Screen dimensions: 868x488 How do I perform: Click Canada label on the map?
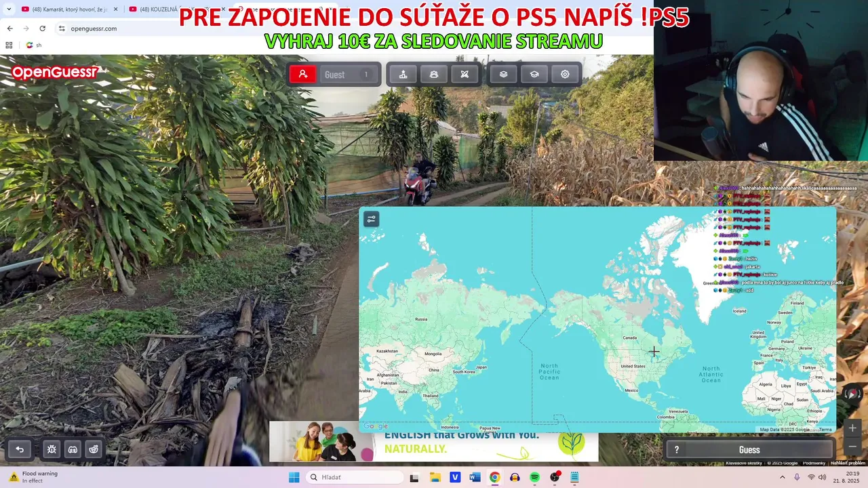click(x=630, y=338)
